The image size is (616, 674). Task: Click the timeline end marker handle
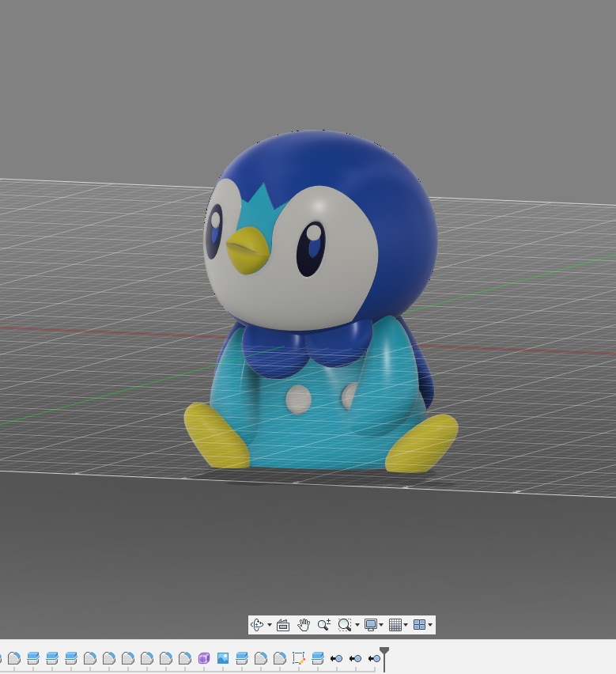click(x=384, y=652)
